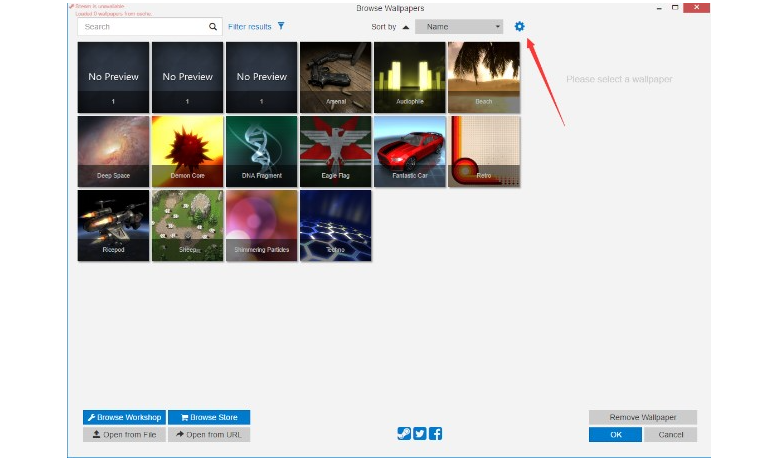Minimize the Browse Wallpapers window
769x459 pixels.
(x=659, y=8)
